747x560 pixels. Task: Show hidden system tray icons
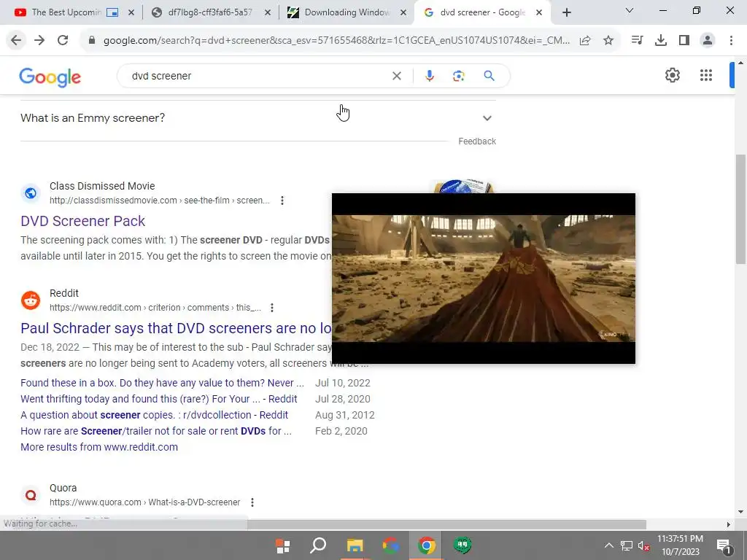point(609,545)
